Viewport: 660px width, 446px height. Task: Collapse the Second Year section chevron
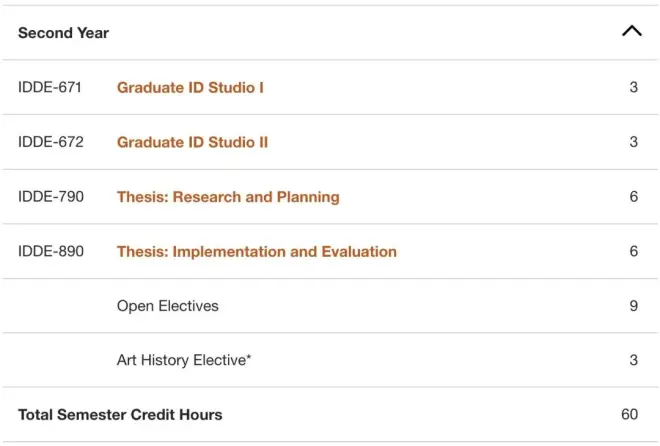pyautogui.click(x=632, y=31)
